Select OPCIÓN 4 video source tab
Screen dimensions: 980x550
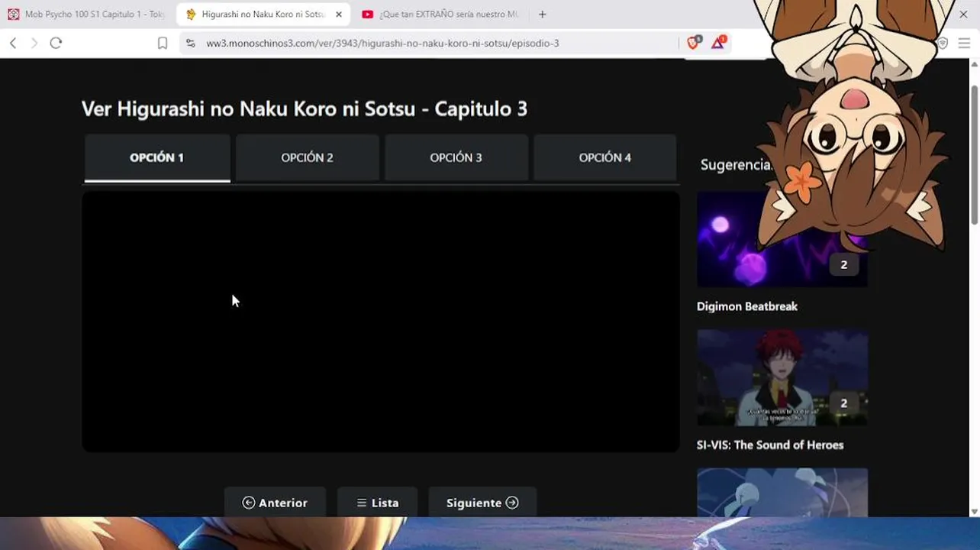[604, 157]
